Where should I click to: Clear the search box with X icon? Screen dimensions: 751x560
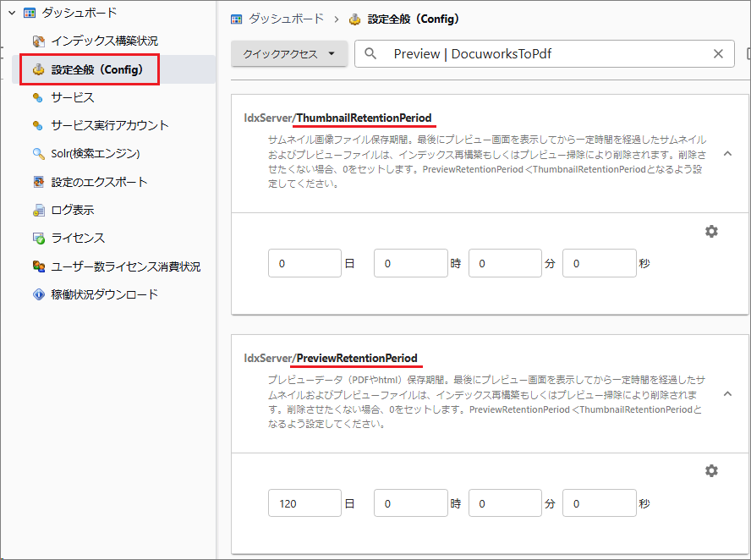718,54
